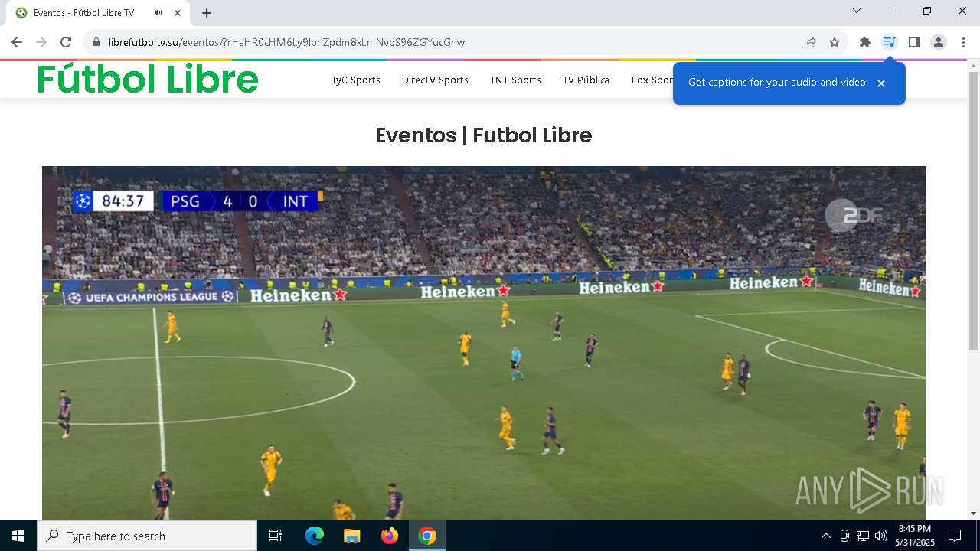Click the taskbar search box
The width and height of the screenshot is (980, 551).
[147, 536]
